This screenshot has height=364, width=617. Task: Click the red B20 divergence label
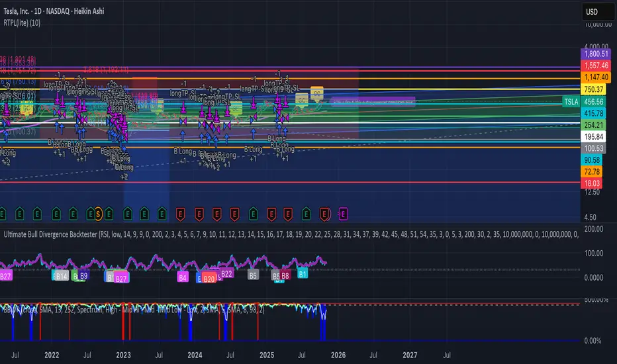point(209,279)
